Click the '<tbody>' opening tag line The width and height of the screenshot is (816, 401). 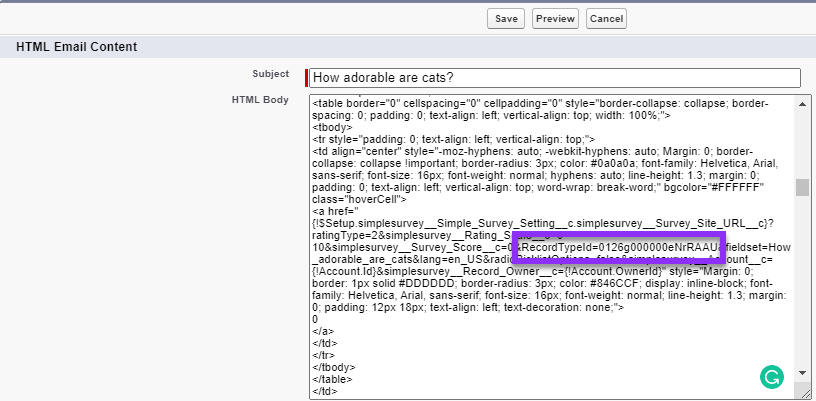click(x=333, y=127)
